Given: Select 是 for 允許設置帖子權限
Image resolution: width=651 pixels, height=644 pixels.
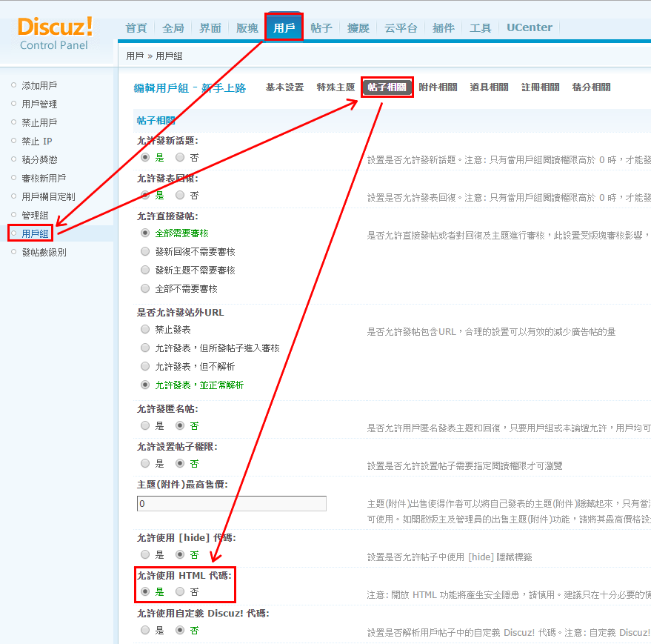Looking at the screenshot, I should click(145, 464).
